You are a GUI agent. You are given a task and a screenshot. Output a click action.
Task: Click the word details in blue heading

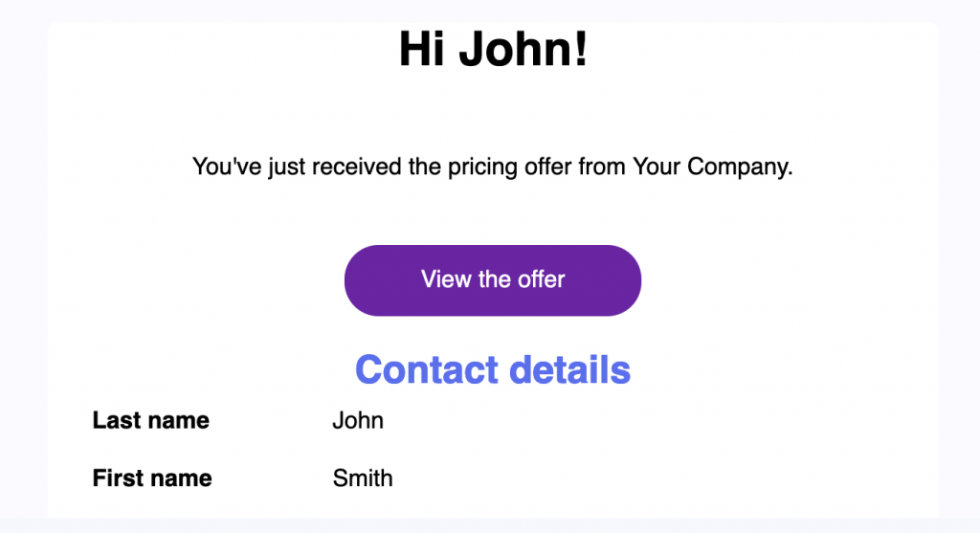coord(569,369)
